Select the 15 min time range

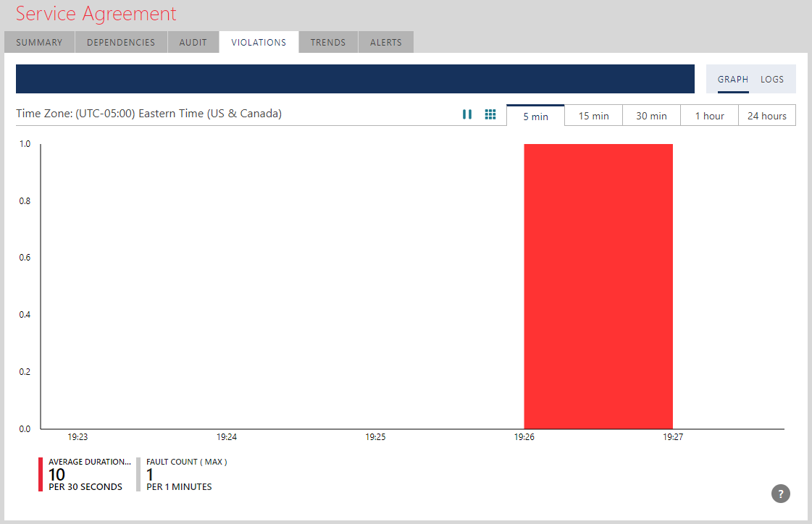[593, 116]
